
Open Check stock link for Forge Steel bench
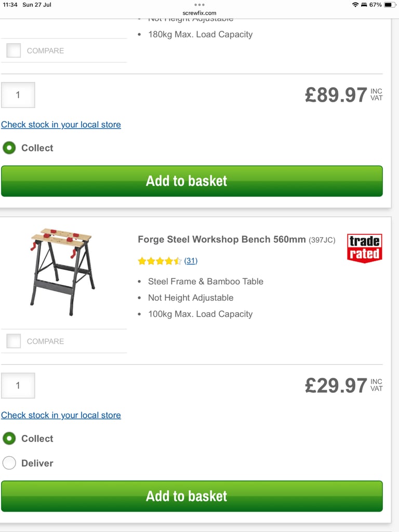tap(61, 415)
